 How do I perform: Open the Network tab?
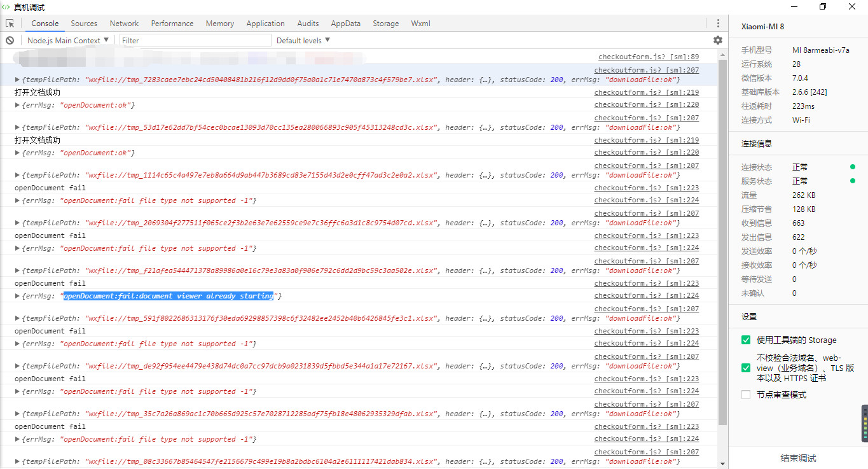point(124,24)
